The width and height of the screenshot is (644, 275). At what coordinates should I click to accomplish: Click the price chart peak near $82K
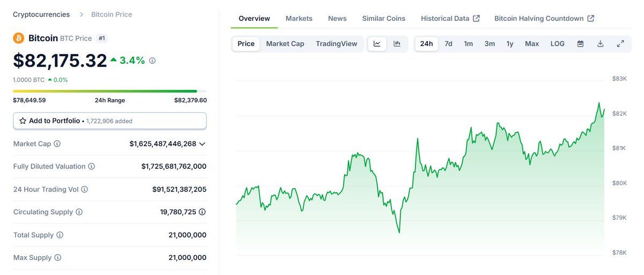click(x=599, y=103)
